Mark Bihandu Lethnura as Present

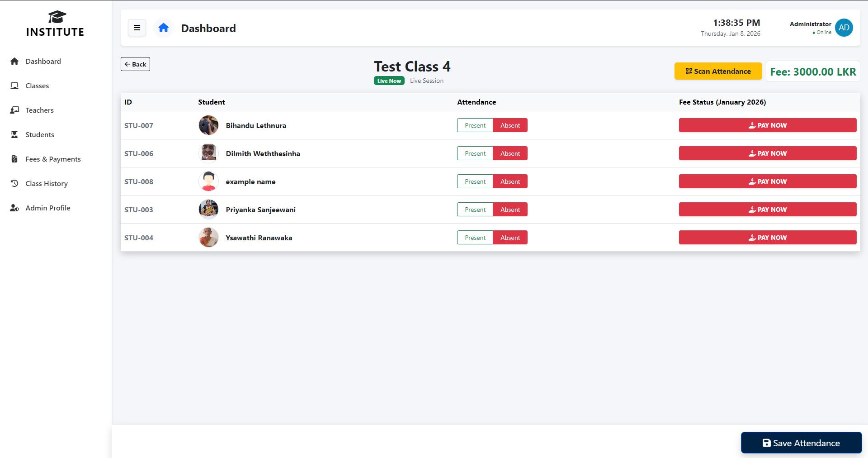[x=475, y=125]
